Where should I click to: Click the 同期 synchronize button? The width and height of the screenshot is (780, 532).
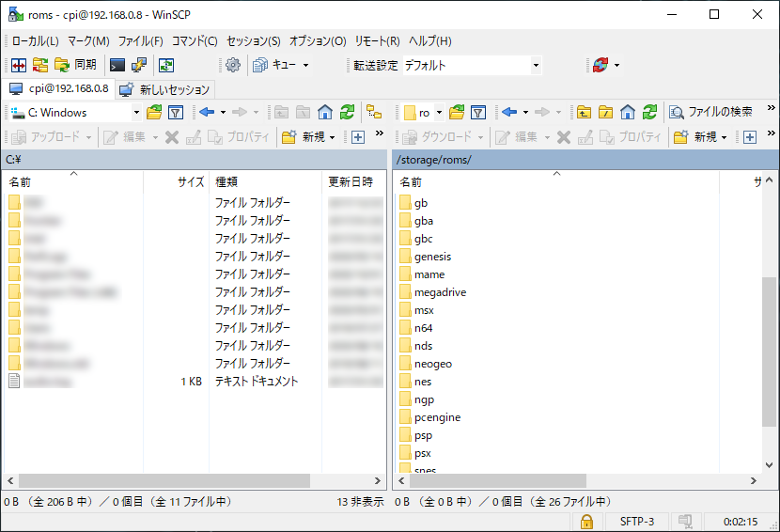tap(75, 65)
